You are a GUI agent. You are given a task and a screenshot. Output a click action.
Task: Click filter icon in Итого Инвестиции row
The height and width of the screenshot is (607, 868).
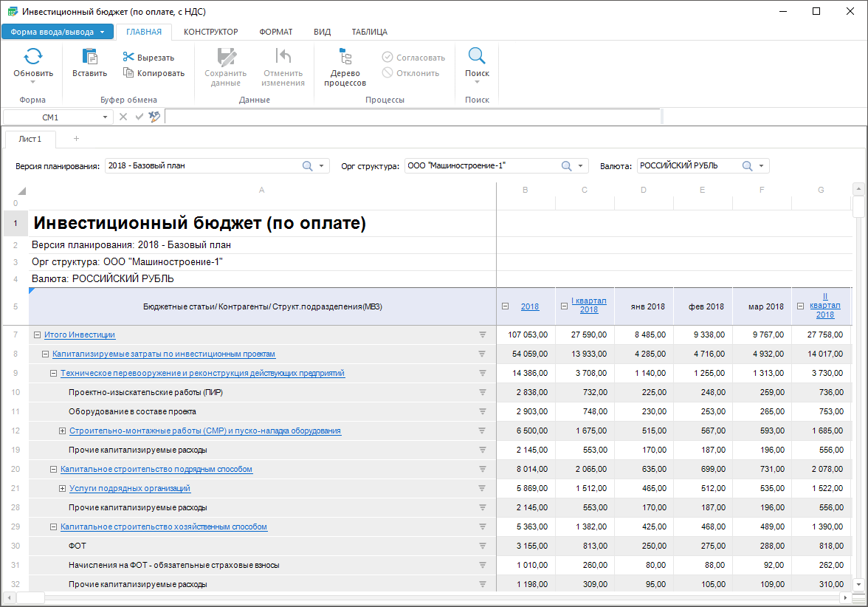click(483, 335)
